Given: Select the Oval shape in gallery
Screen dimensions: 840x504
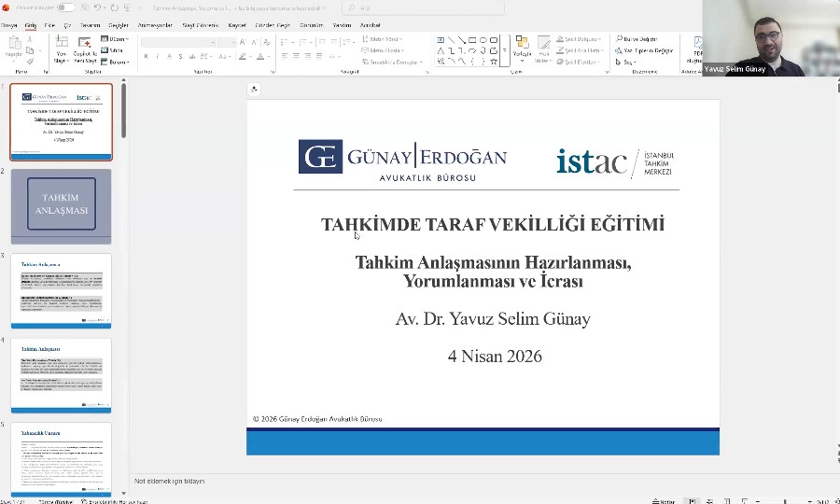Looking at the screenshot, I should [483, 39].
